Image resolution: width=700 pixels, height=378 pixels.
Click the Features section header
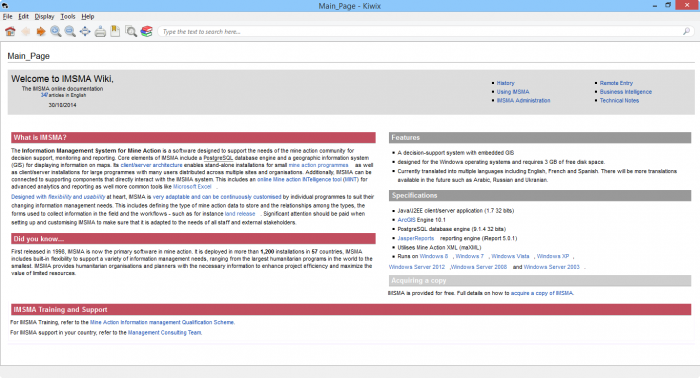click(x=540, y=137)
